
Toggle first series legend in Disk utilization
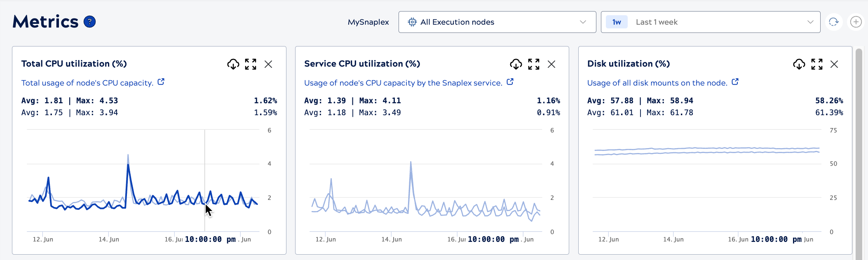click(640, 101)
